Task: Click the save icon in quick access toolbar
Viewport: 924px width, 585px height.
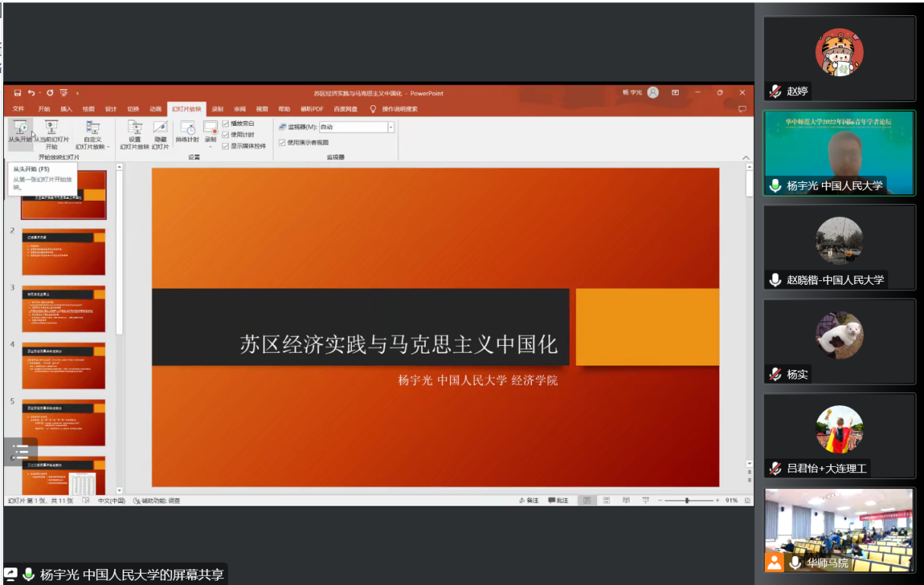Action: 18,93
